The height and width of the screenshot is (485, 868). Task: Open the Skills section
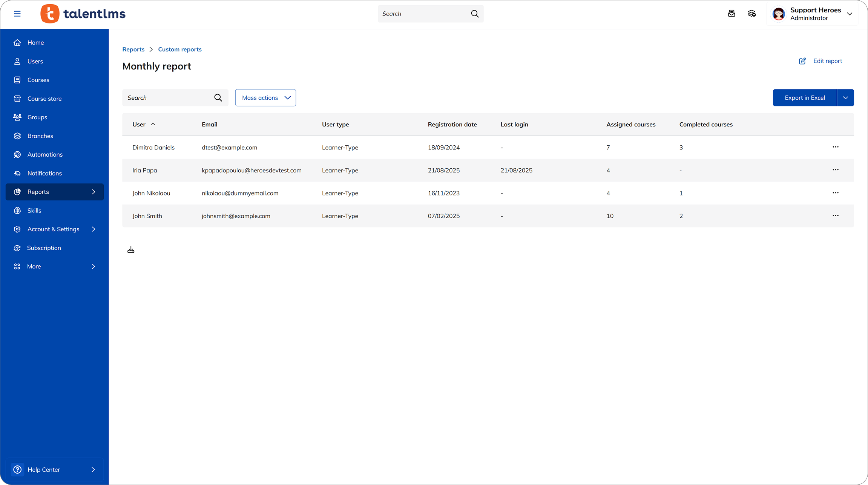coord(34,210)
